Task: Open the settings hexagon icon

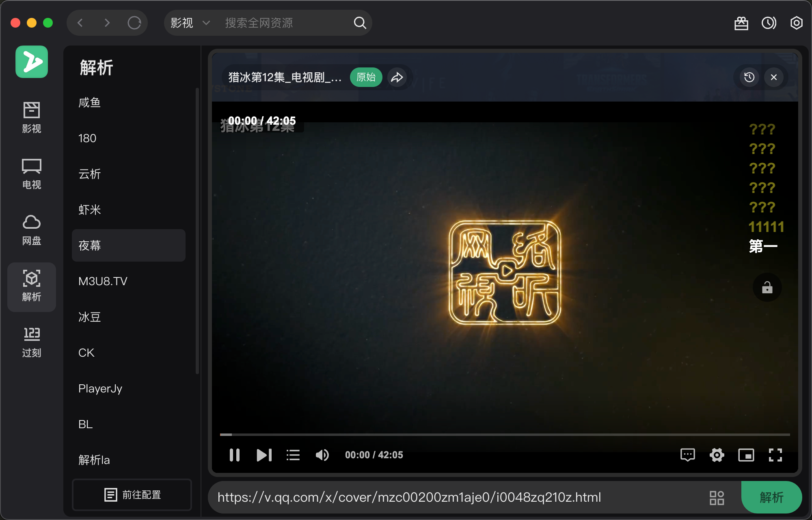Action: coord(796,23)
